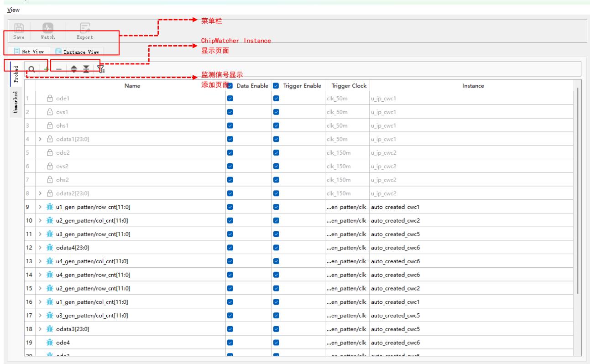The width and height of the screenshot is (590, 364).
Task: Expand the odata2[23:0] bus row
Action: pos(41,193)
